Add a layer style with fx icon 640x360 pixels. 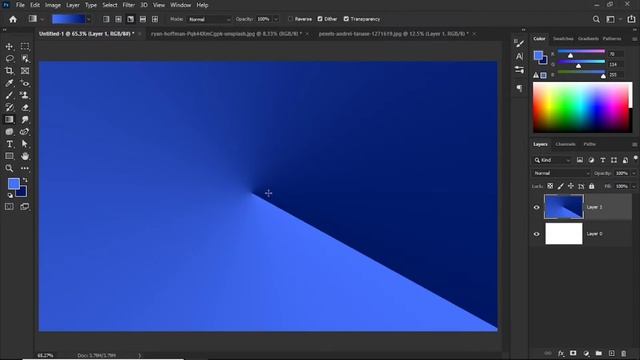click(x=561, y=353)
